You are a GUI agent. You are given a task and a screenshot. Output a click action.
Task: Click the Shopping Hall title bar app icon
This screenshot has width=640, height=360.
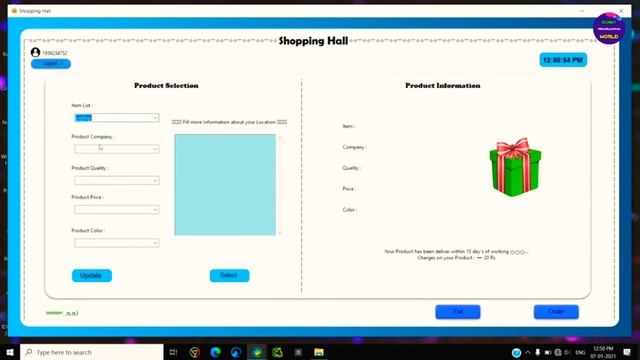(14, 11)
